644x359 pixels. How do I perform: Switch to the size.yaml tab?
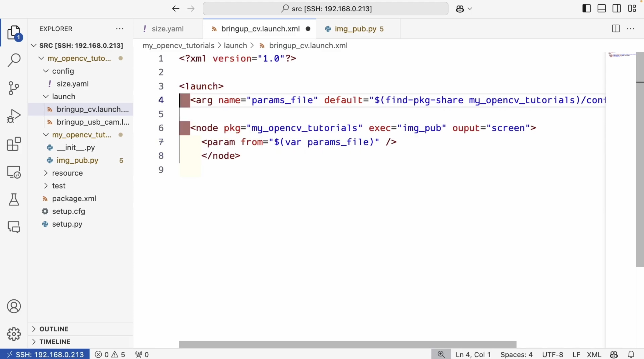coord(167,29)
